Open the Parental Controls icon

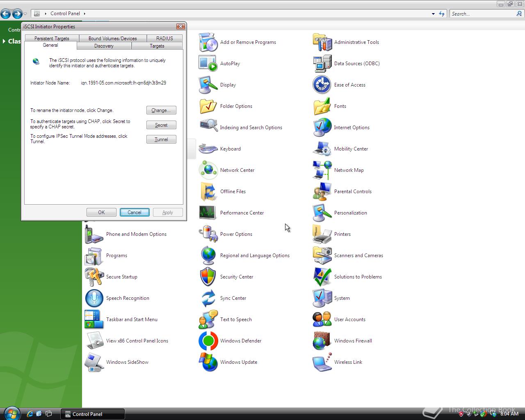pos(322,192)
